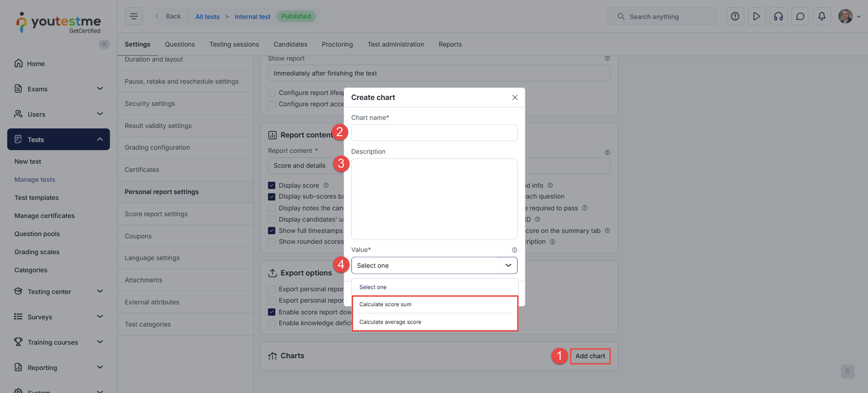Click the scroll-to-top arrow icon

pos(847,371)
